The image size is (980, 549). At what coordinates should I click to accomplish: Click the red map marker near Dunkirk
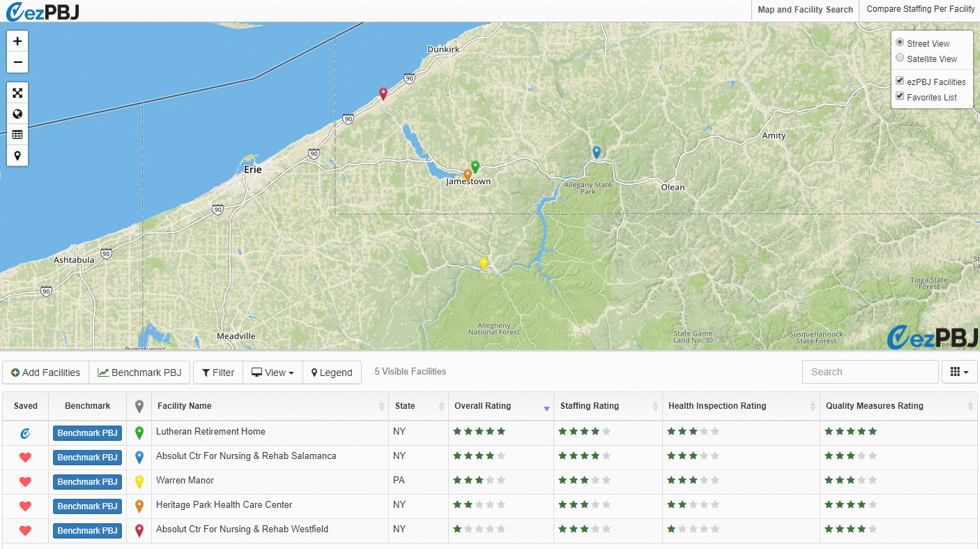pyautogui.click(x=383, y=93)
